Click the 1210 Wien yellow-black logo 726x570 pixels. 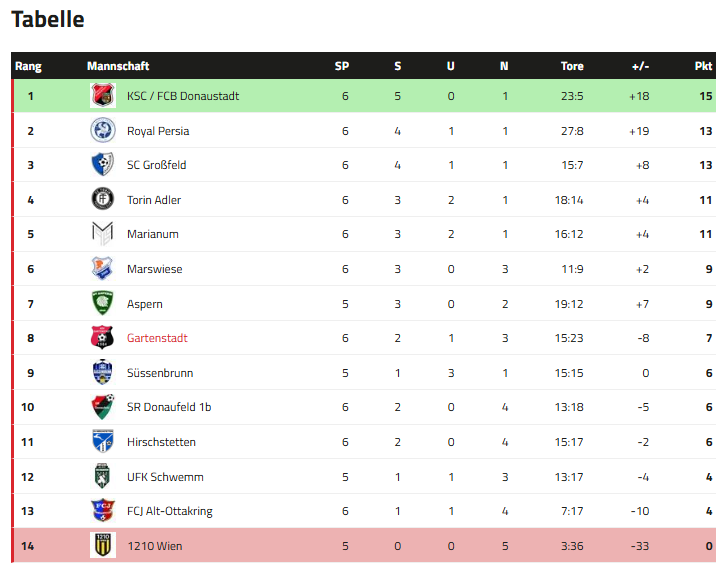103,546
